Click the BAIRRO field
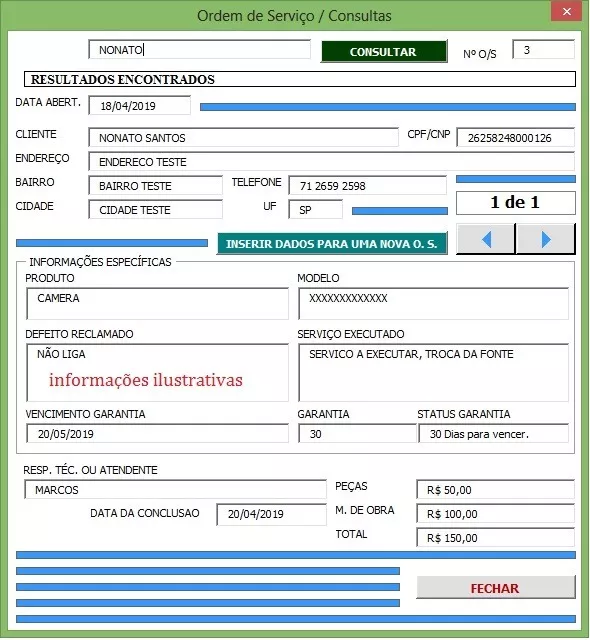590x640 pixels. (155, 186)
